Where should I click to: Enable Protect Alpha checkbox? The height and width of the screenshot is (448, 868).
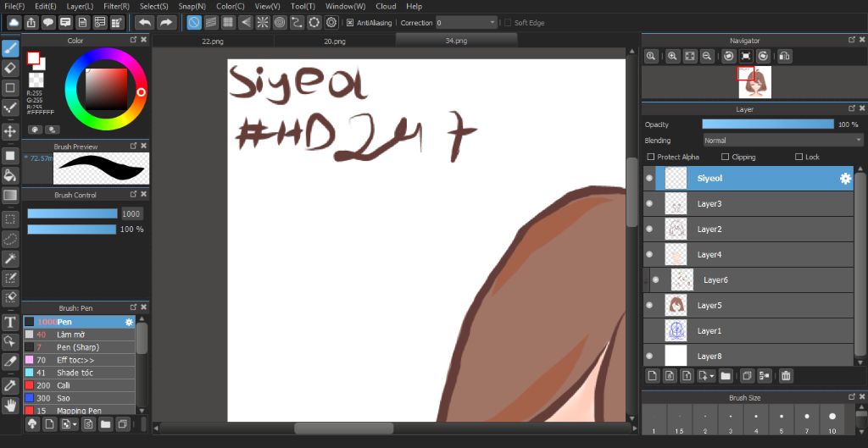click(x=651, y=157)
